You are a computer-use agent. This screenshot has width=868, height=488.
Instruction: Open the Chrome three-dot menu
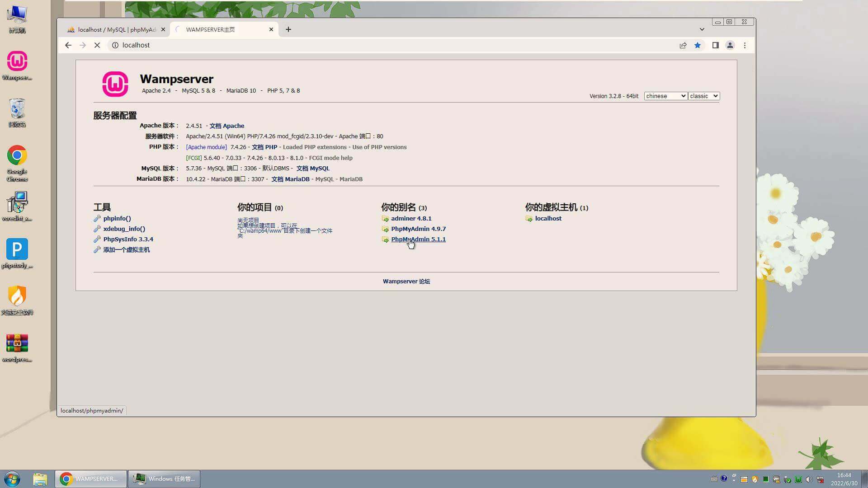coord(745,45)
